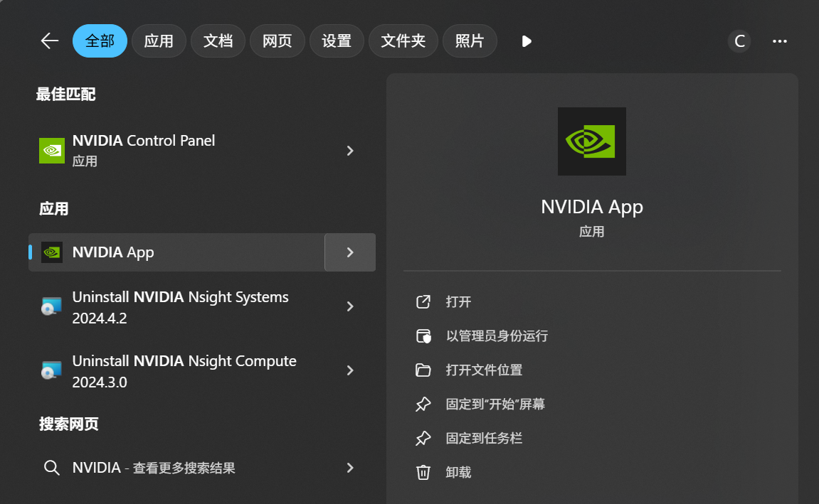The width and height of the screenshot is (819, 504).
Task: Switch to the 设置 filter tab
Action: coord(337,41)
